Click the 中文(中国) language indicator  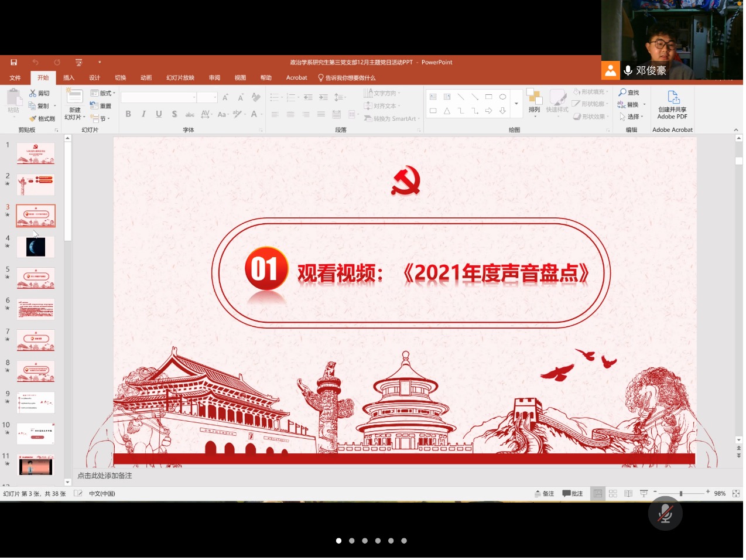102,494
